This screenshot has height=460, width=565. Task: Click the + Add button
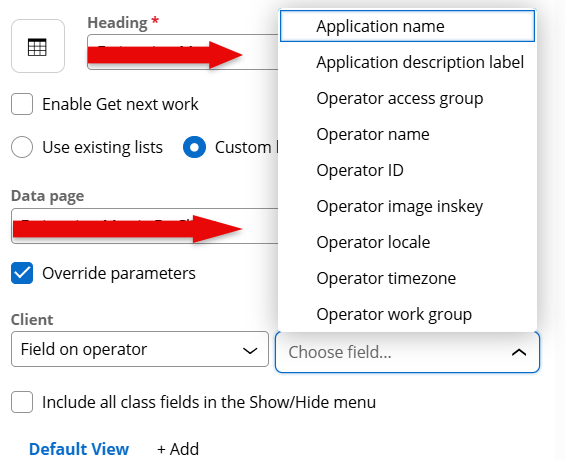click(x=178, y=449)
